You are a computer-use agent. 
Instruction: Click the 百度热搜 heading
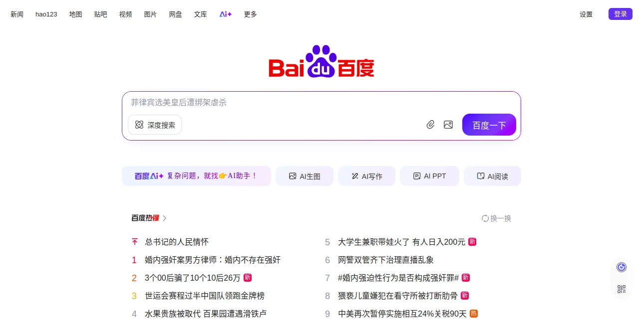(x=145, y=218)
